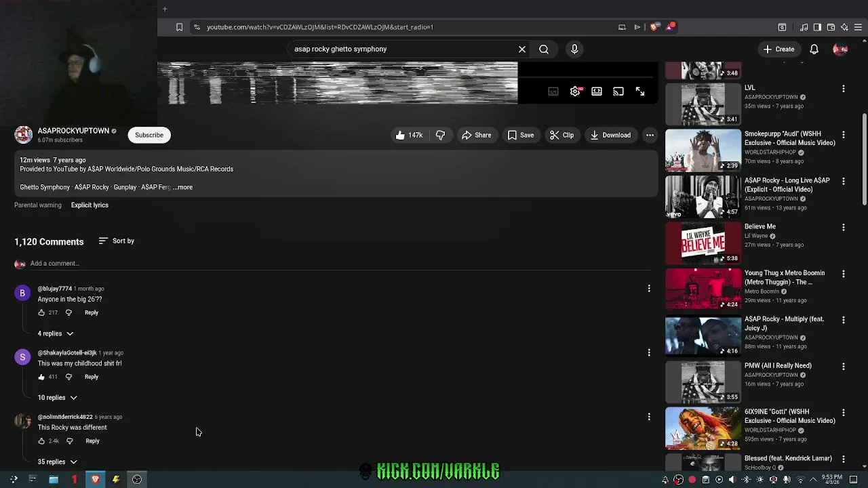Like the 'childhood shit' comment

pos(41,377)
